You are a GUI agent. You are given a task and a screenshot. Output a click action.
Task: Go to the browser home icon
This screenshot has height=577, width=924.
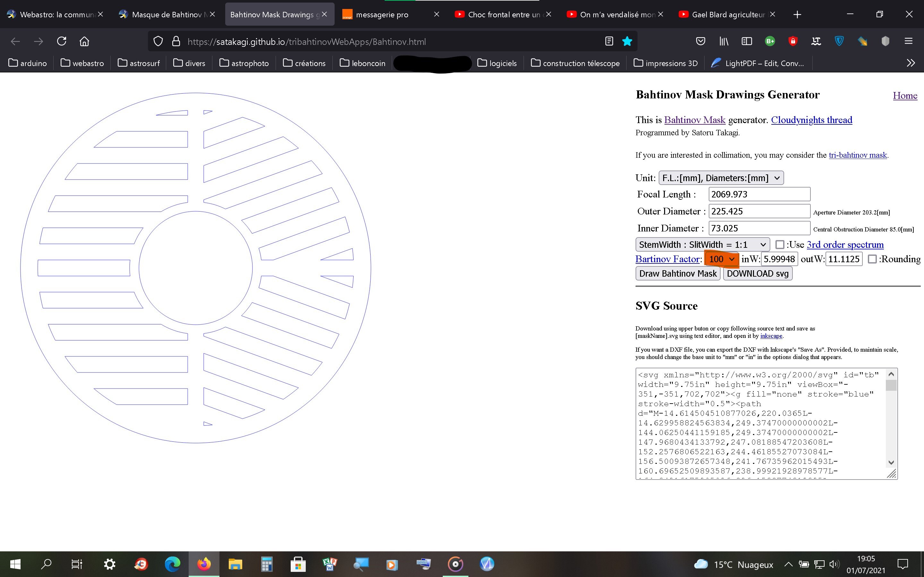click(84, 41)
